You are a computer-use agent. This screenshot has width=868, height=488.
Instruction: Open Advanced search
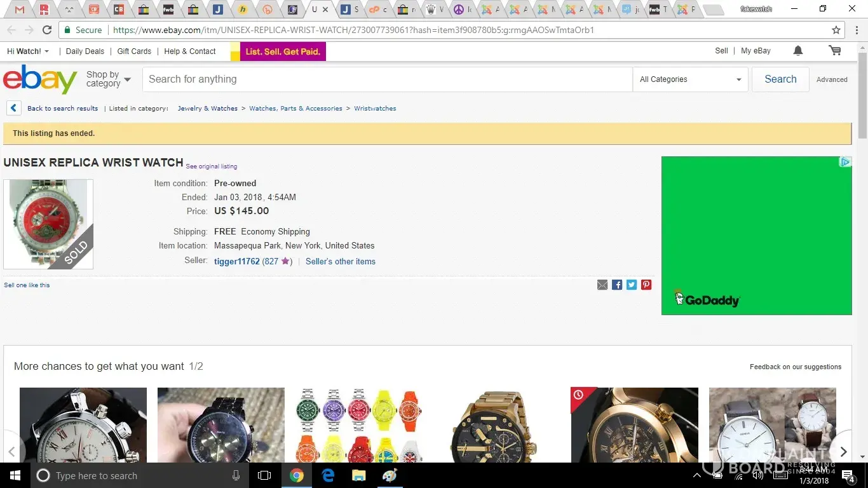click(832, 79)
